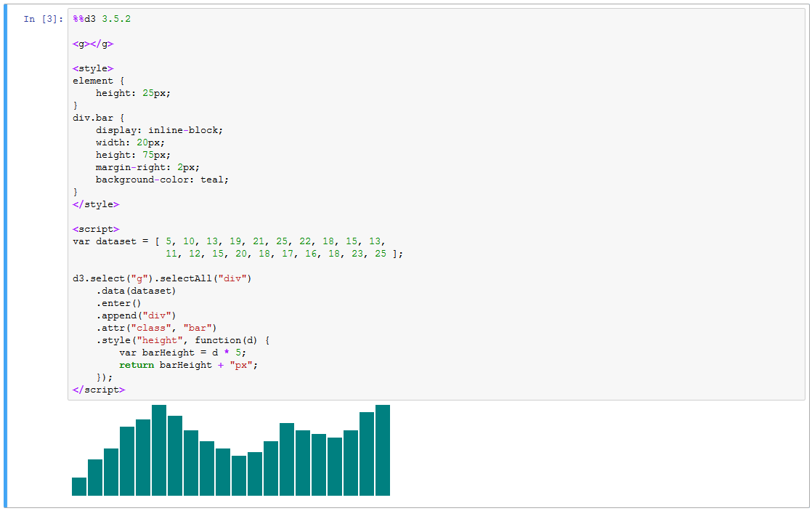Viewport: 812px width, 511px height.
Task: Click the .data(dataset) line
Action: [x=137, y=291]
